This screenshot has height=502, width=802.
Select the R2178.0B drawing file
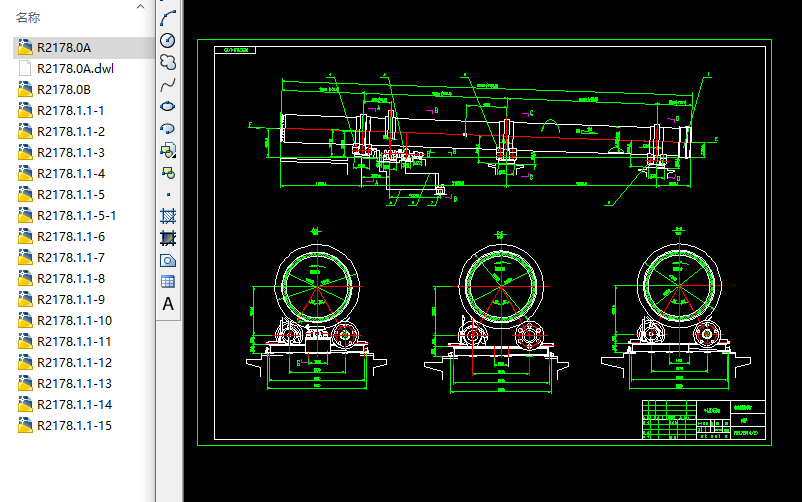(64, 89)
